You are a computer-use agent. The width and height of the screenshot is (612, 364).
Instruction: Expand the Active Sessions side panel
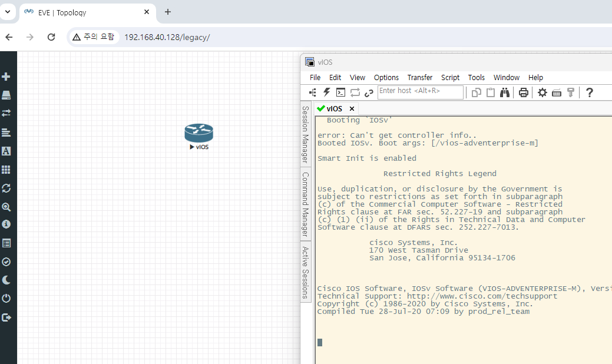306,272
